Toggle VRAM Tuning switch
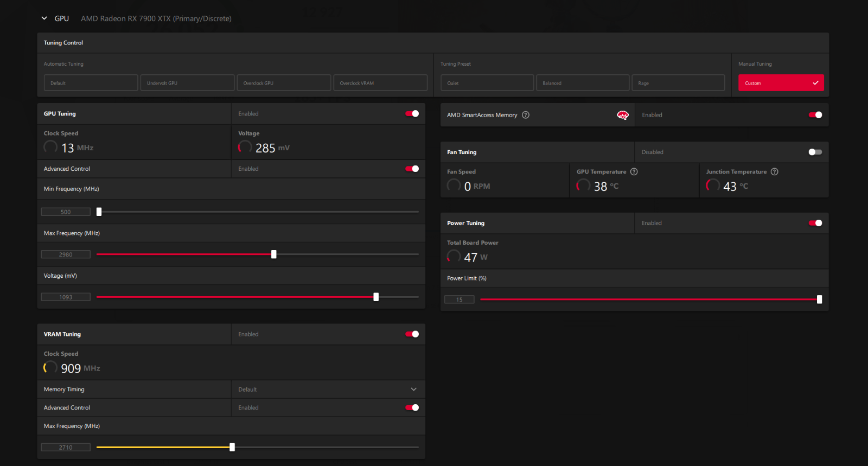The height and width of the screenshot is (466, 868). point(412,334)
